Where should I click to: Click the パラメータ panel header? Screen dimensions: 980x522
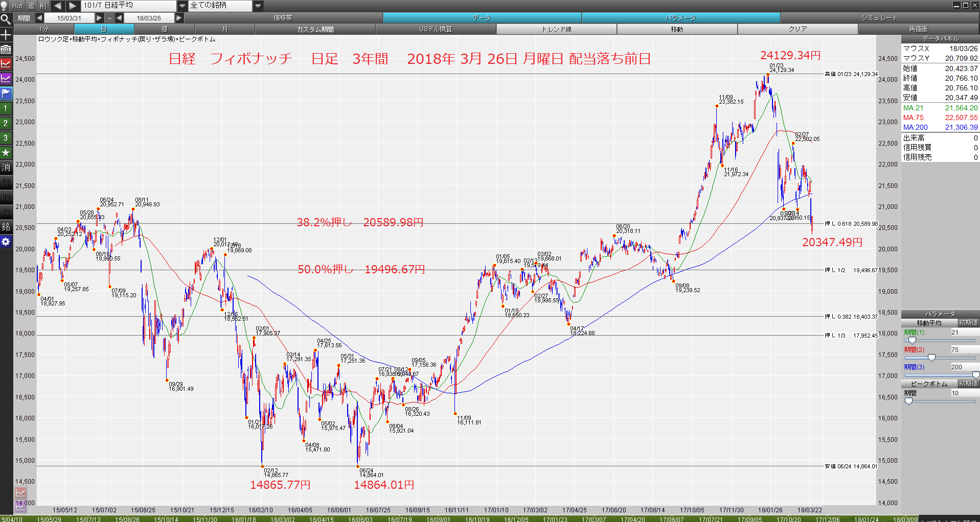[x=940, y=314]
